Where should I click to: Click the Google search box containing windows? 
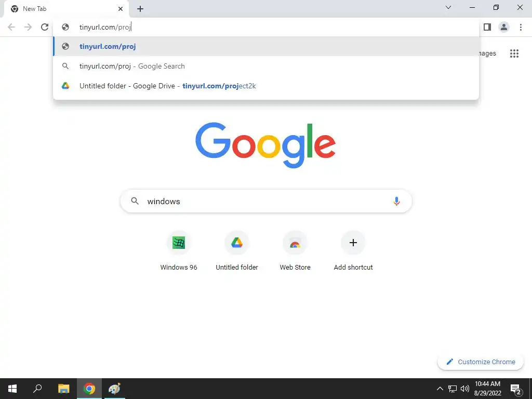(266, 201)
